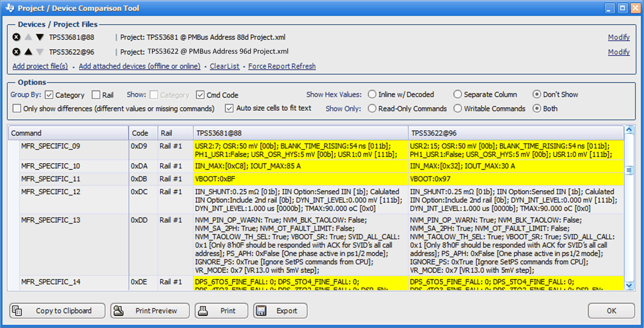Click scrollbar down arrow in table
Screen dimensions: 644x328
coord(629,285)
